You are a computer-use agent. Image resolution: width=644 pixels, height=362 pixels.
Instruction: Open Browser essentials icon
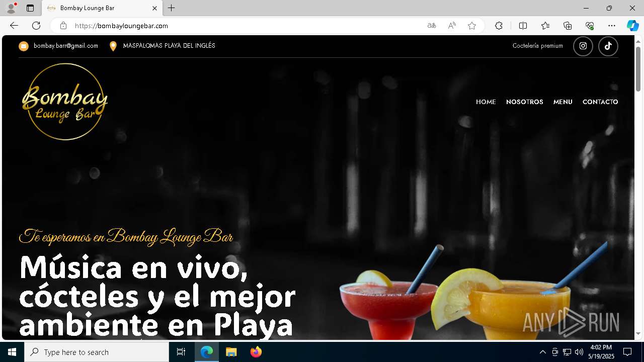click(x=590, y=26)
